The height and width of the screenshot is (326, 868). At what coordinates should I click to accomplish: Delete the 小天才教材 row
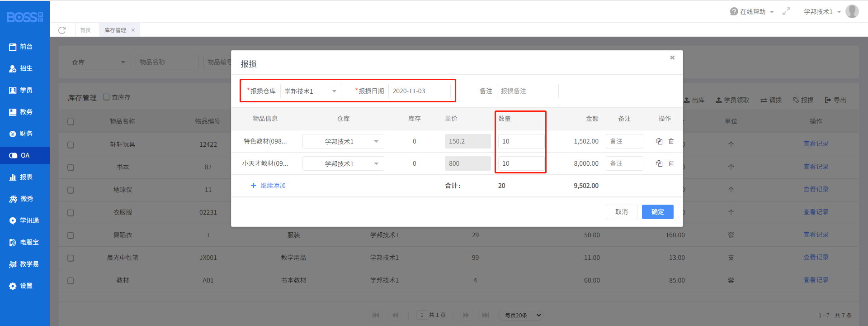click(x=671, y=163)
